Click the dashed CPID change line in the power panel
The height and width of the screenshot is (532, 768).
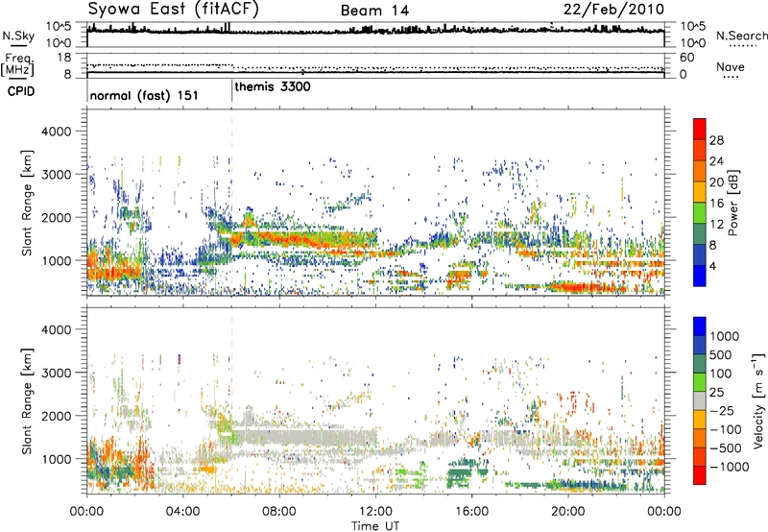[x=231, y=203]
